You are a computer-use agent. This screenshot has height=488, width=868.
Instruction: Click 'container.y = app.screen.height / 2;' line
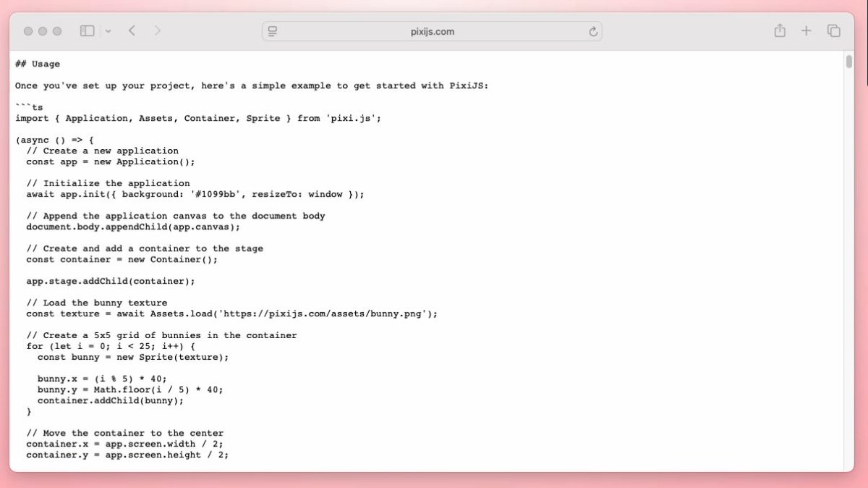tap(127, 455)
